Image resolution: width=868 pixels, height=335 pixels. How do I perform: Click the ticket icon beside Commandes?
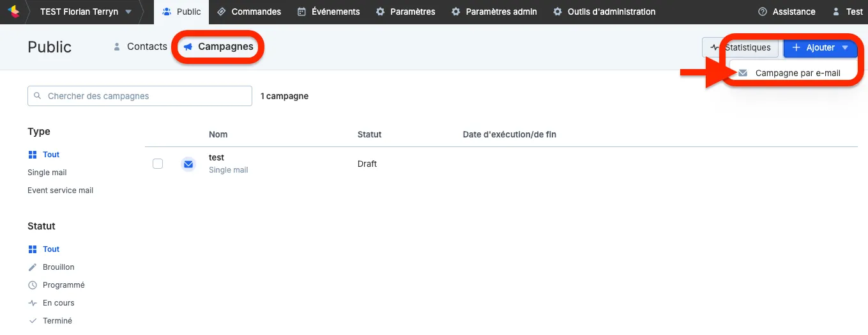[x=222, y=12]
